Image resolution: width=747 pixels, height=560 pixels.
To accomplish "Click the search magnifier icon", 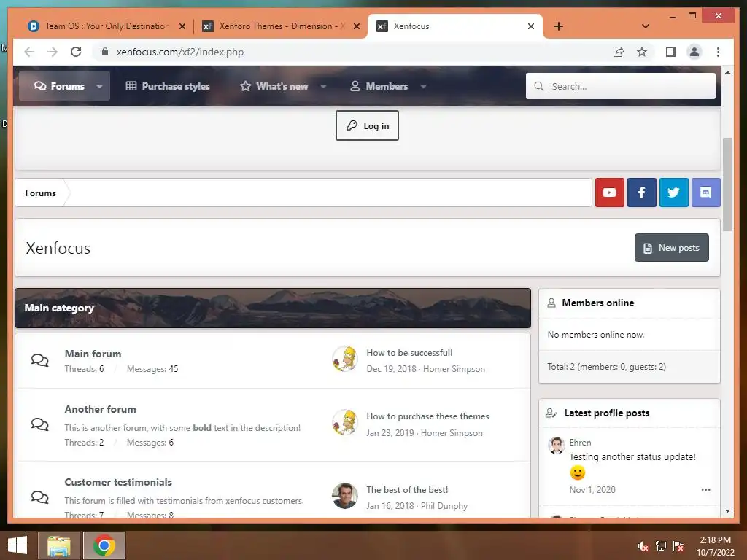I will [539, 86].
